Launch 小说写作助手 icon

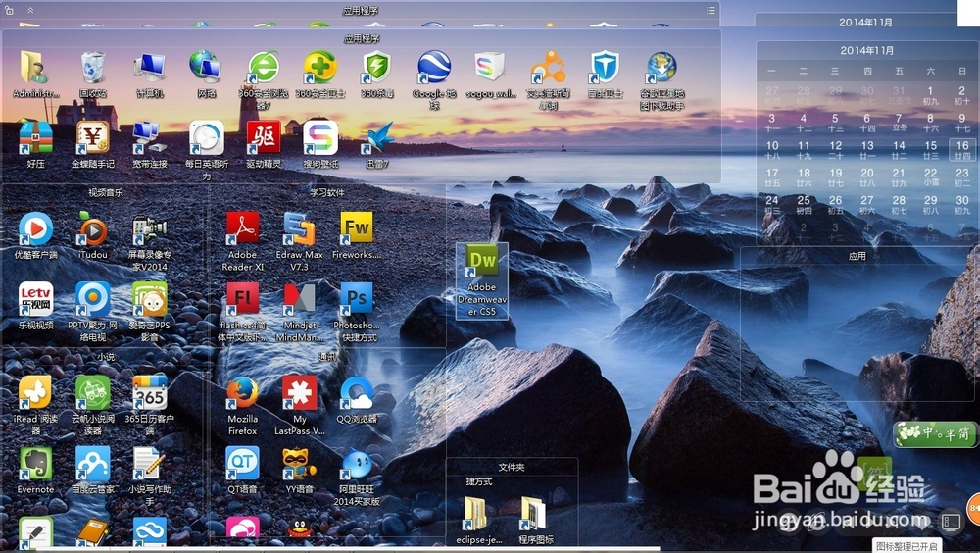click(x=149, y=463)
